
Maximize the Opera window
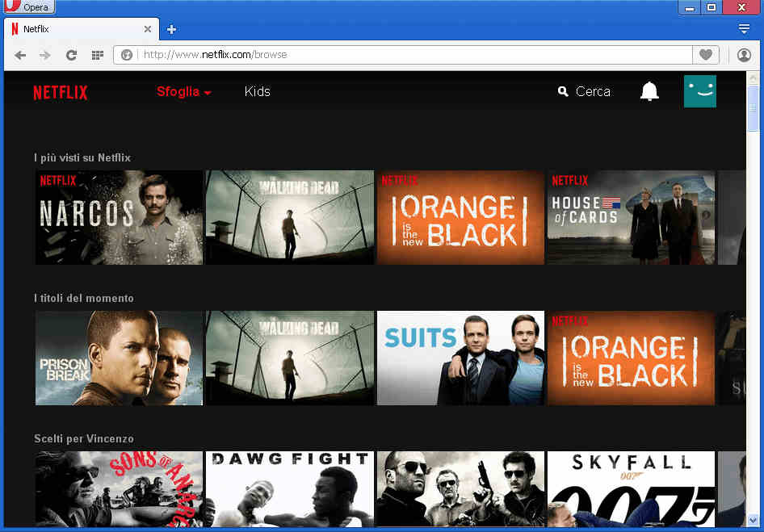tap(712, 7)
